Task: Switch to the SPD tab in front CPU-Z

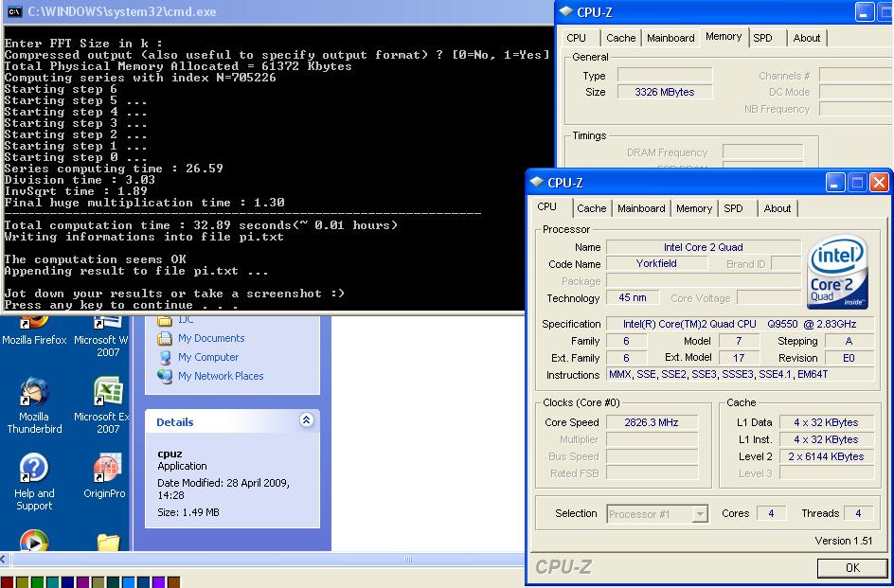Action: pos(733,208)
